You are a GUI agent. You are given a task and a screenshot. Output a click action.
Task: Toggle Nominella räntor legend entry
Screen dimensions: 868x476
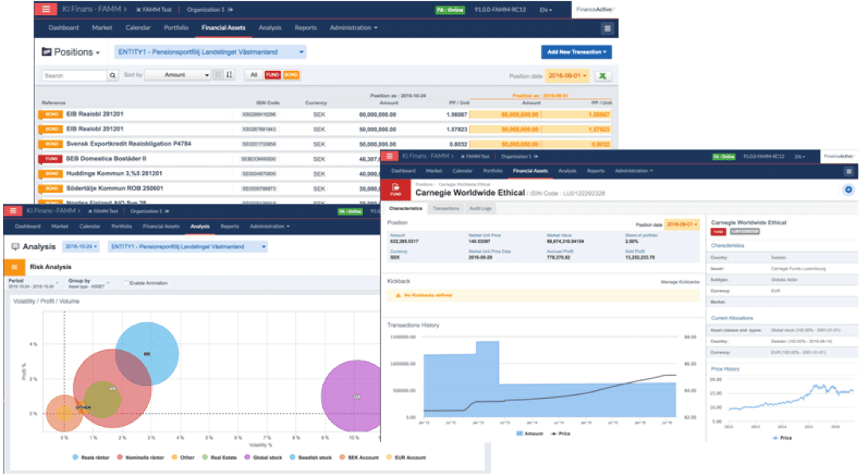(140, 458)
